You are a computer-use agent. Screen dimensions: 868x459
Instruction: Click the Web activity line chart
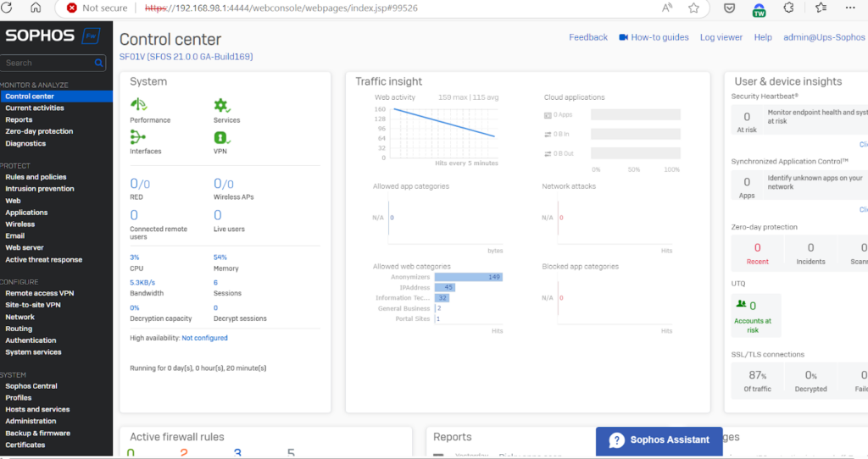point(443,133)
